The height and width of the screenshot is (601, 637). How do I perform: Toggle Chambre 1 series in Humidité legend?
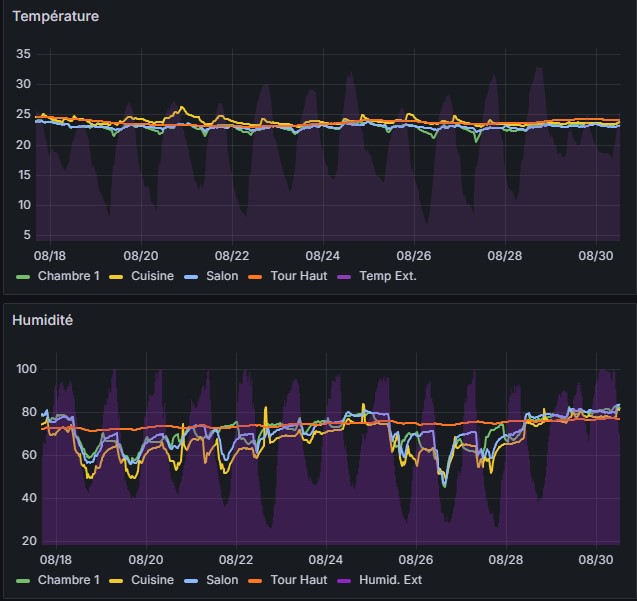(68, 580)
